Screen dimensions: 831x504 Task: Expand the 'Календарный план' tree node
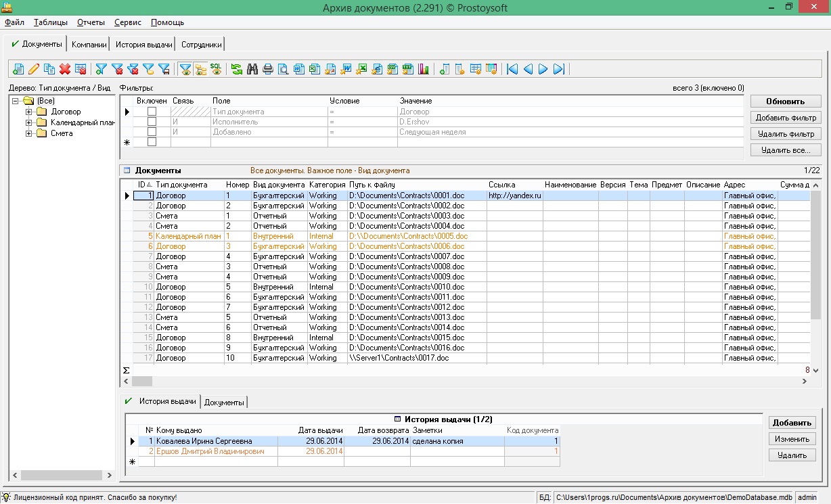(x=28, y=122)
